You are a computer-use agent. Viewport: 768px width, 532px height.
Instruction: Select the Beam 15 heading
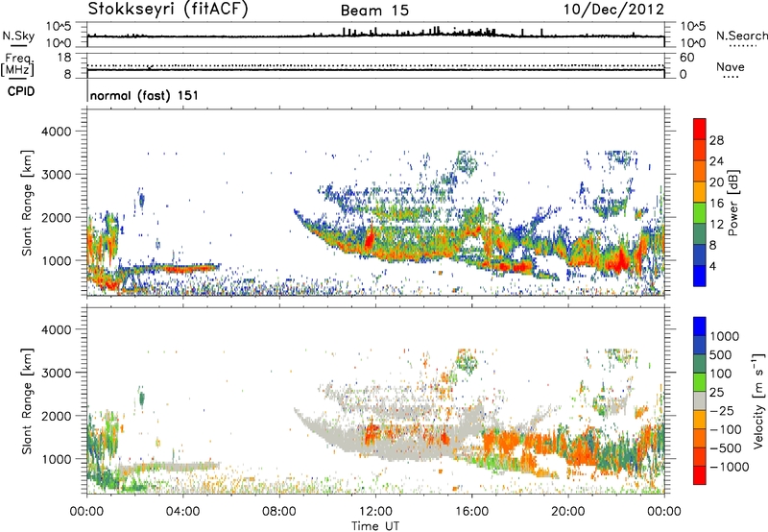coord(374,11)
